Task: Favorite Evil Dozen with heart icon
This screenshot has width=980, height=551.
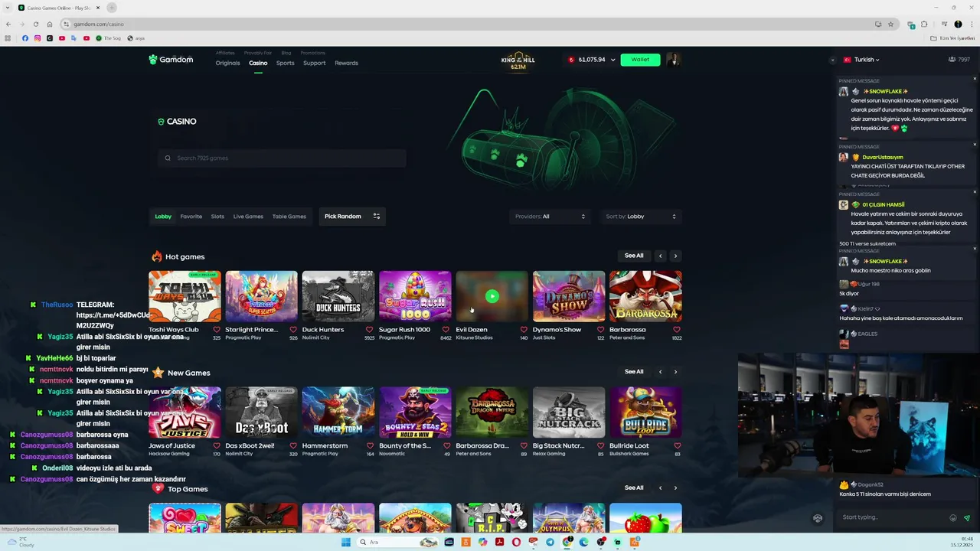Action: pos(524,330)
